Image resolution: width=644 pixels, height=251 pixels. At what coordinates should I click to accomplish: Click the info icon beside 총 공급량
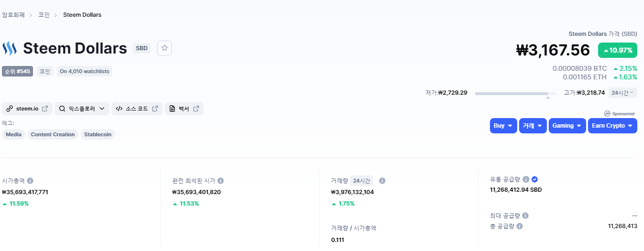[x=520, y=226]
